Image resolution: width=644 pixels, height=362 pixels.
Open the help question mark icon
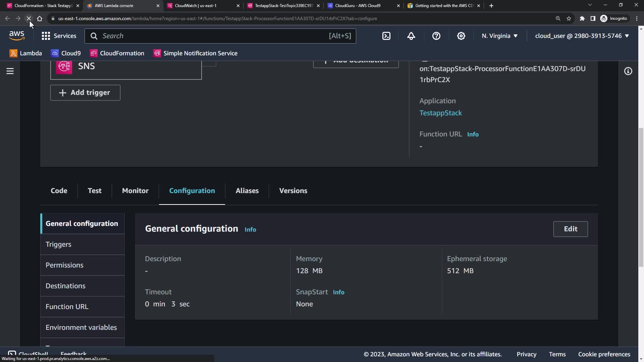pos(436,36)
